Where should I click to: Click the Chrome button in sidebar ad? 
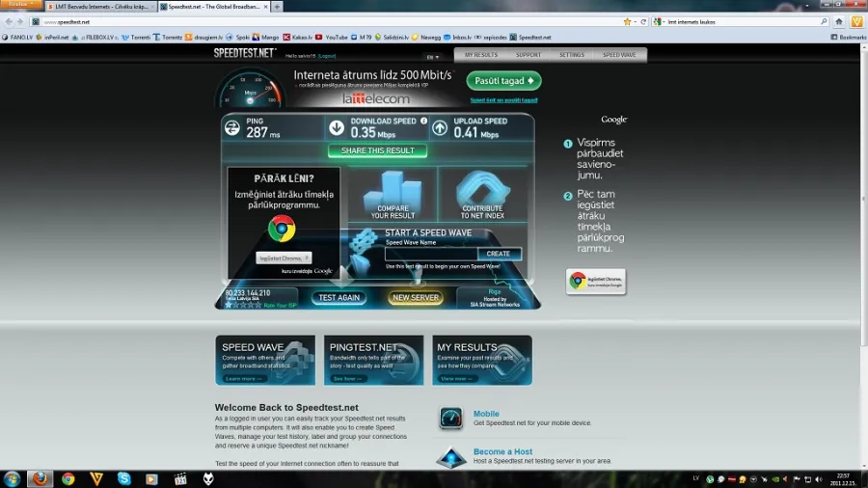click(x=596, y=282)
